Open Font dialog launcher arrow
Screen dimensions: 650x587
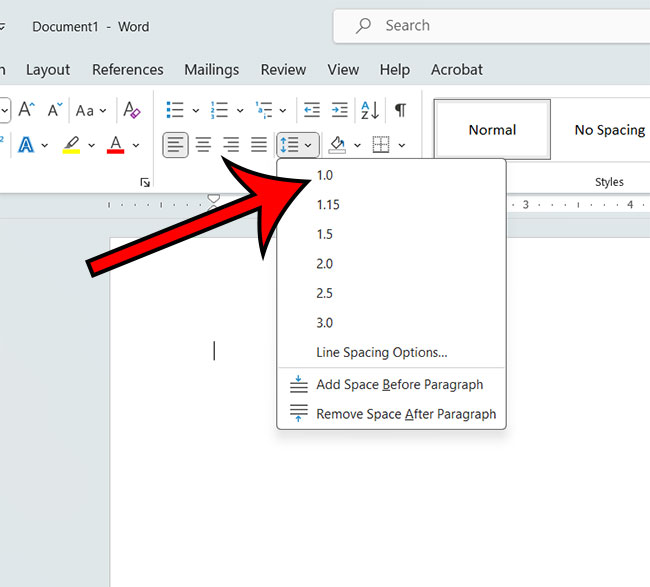pos(145,182)
